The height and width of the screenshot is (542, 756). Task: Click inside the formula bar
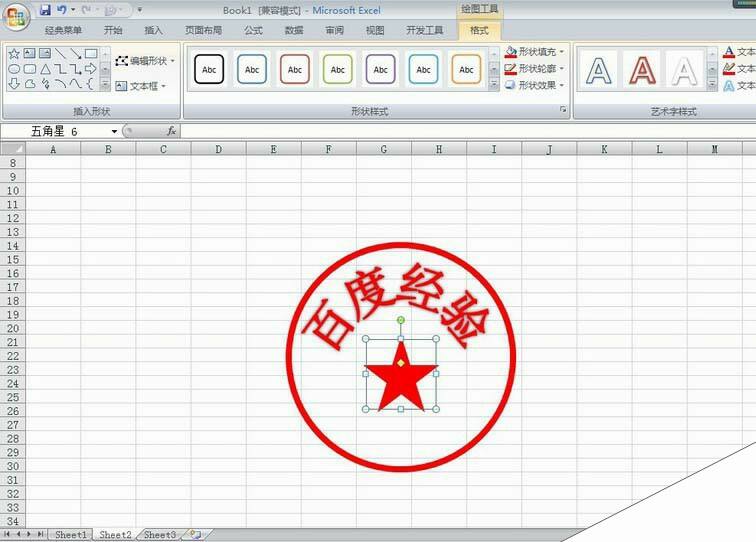coord(468,131)
